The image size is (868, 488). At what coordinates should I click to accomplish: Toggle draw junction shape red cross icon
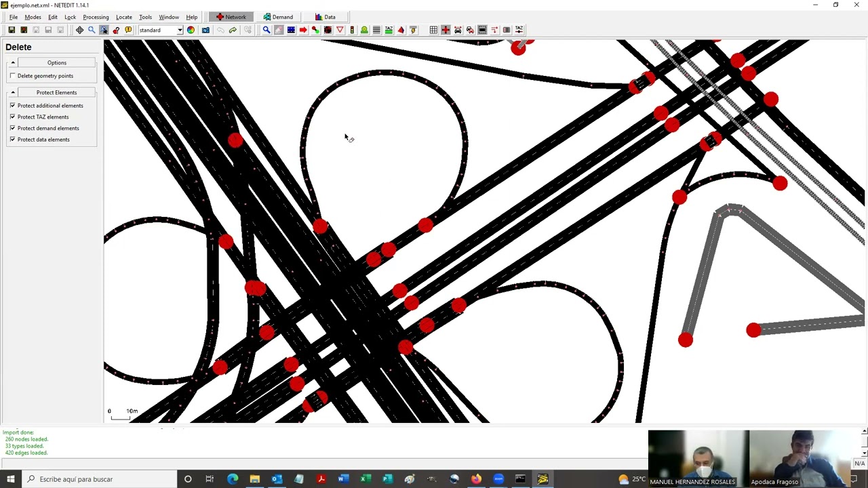(x=446, y=30)
